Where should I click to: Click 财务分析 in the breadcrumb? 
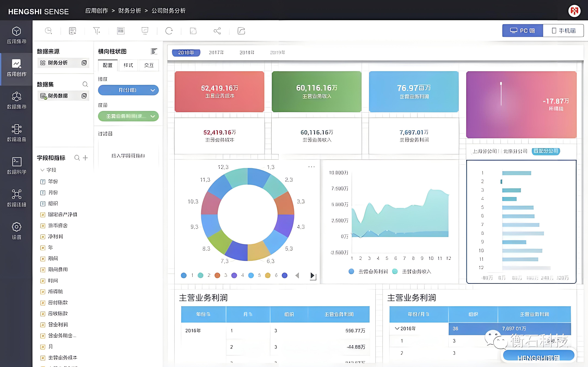pyautogui.click(x=129, y=11)
